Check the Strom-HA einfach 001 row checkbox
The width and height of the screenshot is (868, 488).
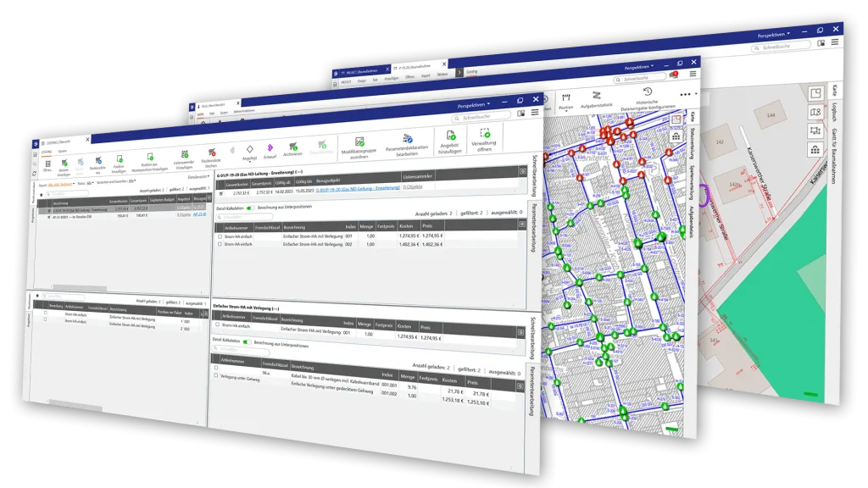coord(219,236)
